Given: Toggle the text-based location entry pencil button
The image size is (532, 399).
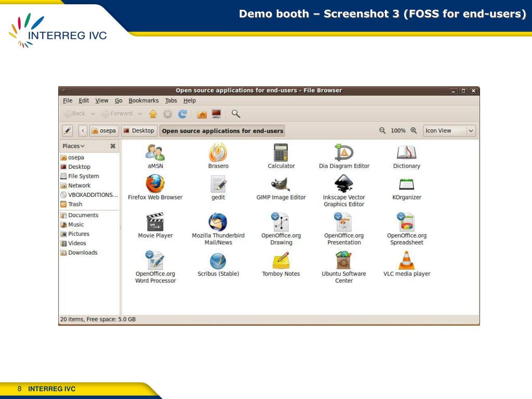Looking at the screenshot, I should click(68, 131).
